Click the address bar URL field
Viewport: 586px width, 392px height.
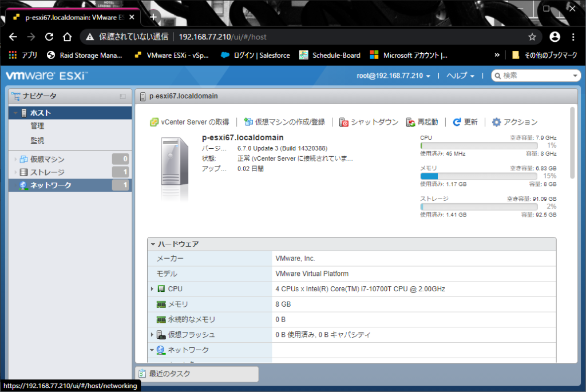tap(310, 37)
